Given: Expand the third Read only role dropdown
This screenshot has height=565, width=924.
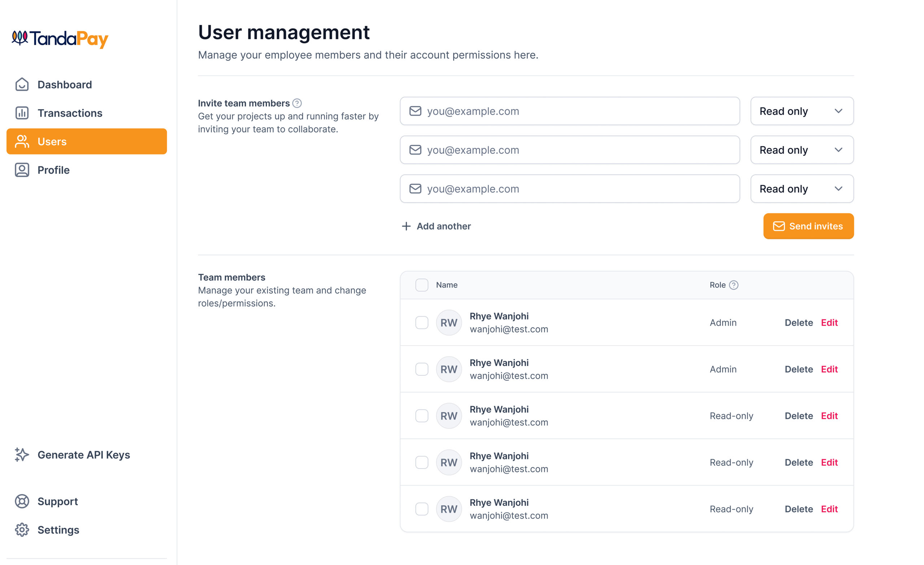Looking at the screenshot, I should pos(802,189).
